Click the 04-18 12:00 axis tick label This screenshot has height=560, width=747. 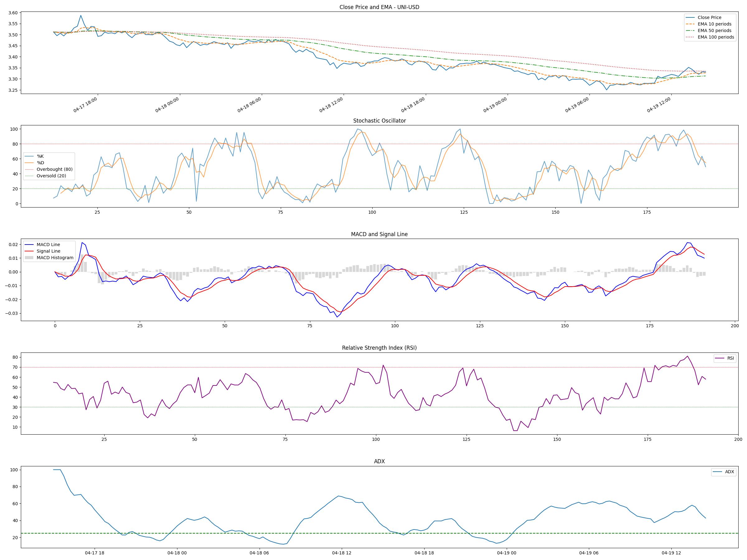(x=331, y=105)
